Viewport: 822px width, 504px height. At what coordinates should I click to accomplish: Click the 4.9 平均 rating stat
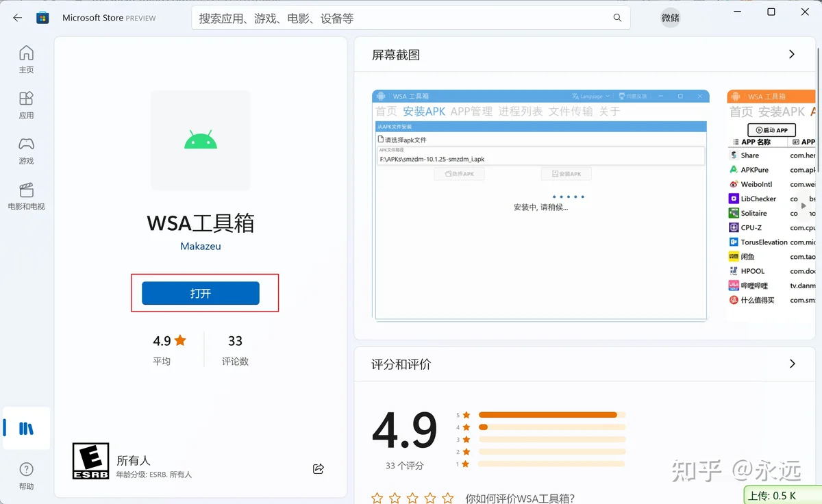point(169,349)
